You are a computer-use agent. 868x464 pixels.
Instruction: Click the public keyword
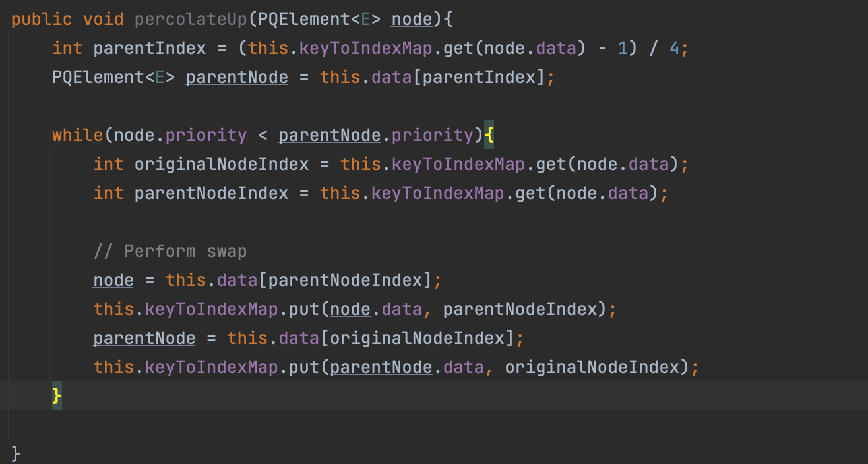pyautogui.click(x=42, y=19)
